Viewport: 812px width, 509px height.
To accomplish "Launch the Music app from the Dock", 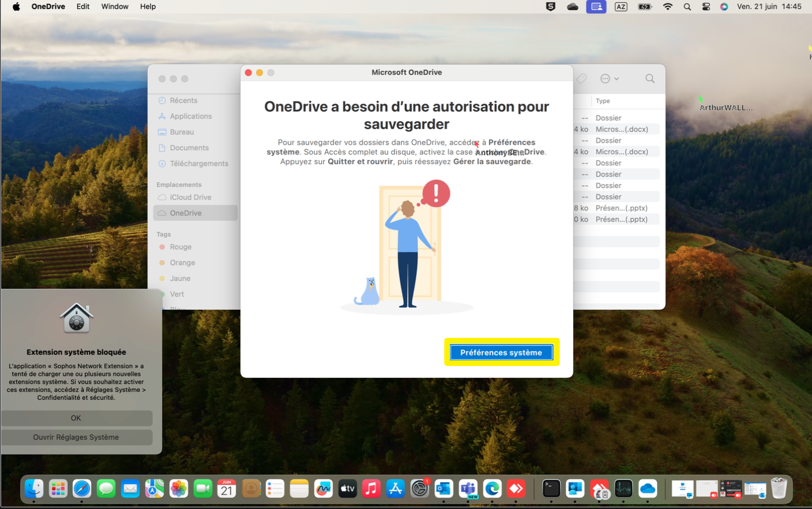I will pos(371,489).
